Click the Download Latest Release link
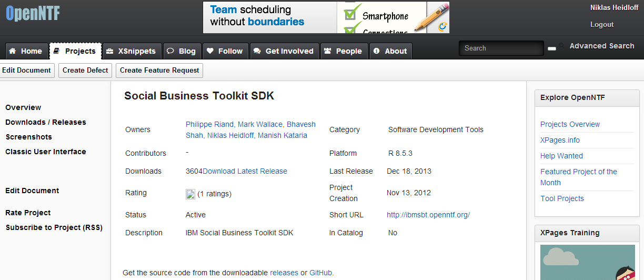Viewport: 644px width, 280px height. (245, 171)
